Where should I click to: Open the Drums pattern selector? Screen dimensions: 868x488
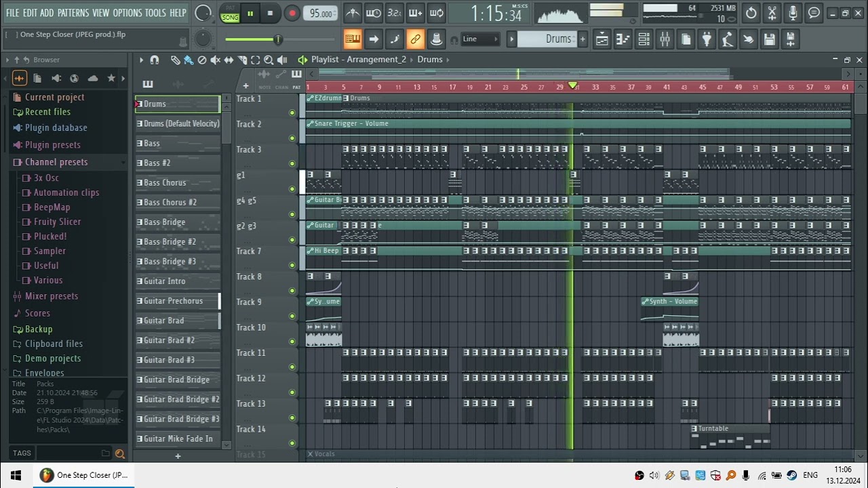point(547,39)
